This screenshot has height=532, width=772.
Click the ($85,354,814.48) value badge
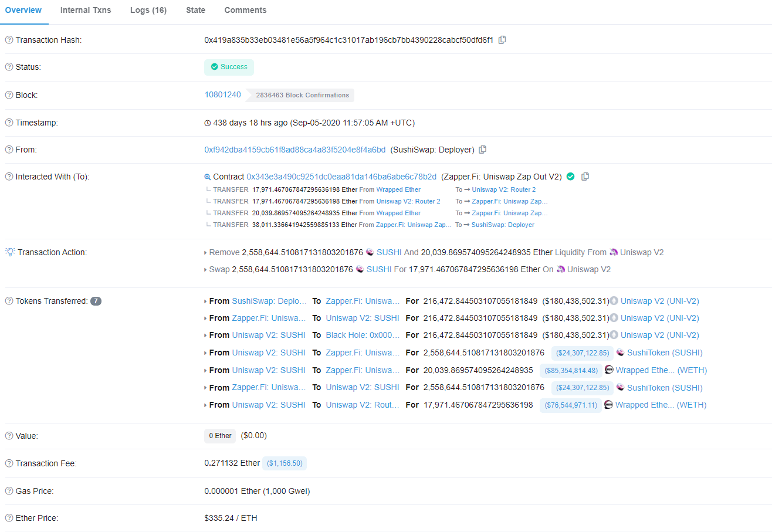point(571,370)
